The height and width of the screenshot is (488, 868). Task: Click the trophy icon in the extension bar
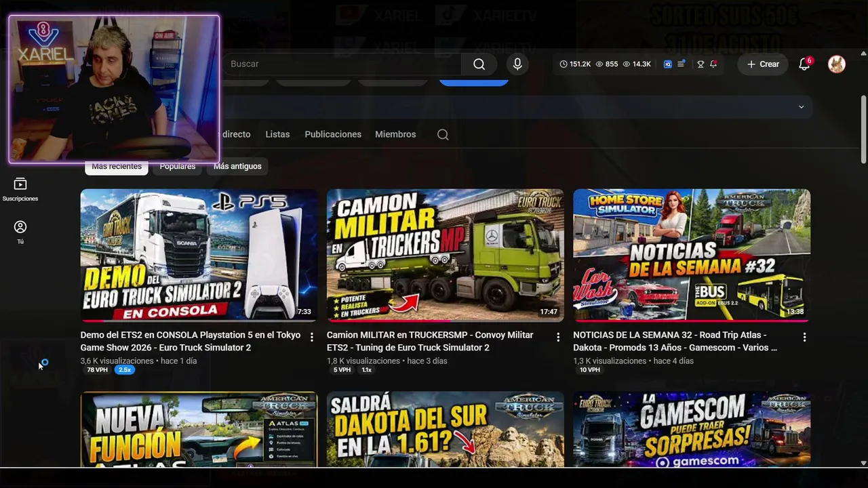tap(701, 64)
